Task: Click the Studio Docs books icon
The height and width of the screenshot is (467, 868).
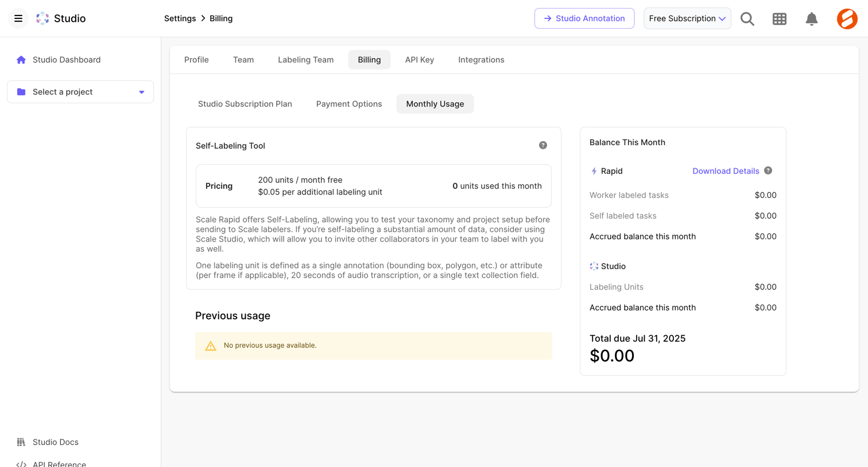Action: point(21,442)
